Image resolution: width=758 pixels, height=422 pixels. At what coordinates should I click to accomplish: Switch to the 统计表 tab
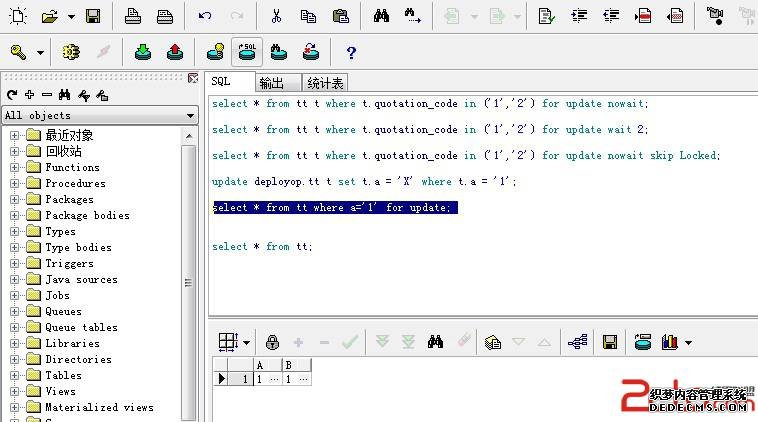(325, 83)
